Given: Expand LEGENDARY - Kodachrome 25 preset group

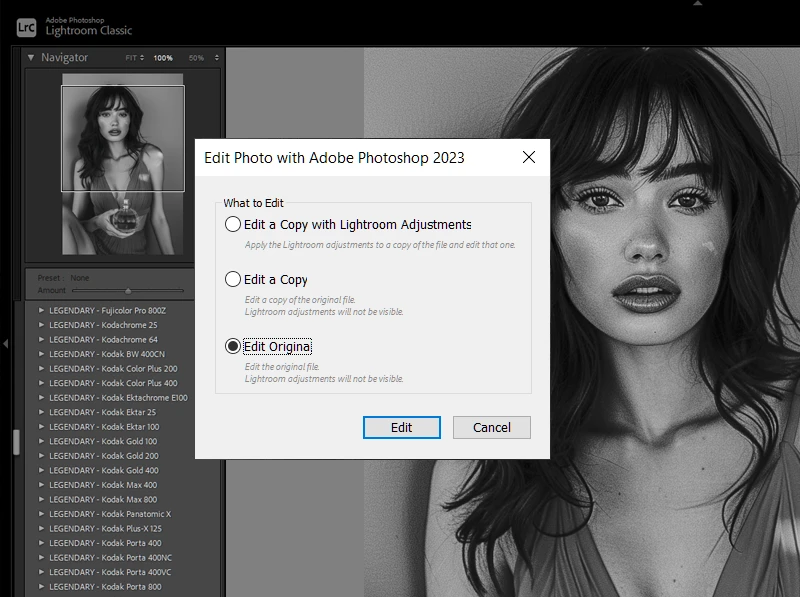Looking at the screenshot, I should click(x=42, y=325).
